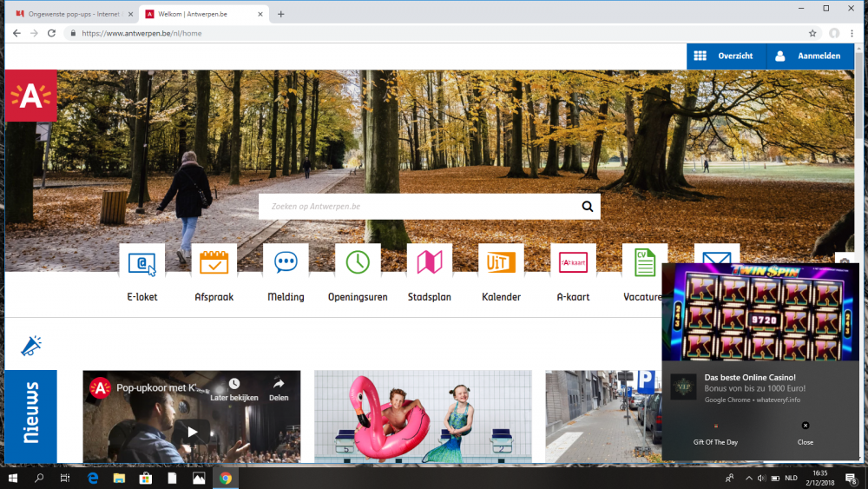Viewport: 868px width, 489px height.
Task: Close the casino notification popup
Action: (806, 433)
